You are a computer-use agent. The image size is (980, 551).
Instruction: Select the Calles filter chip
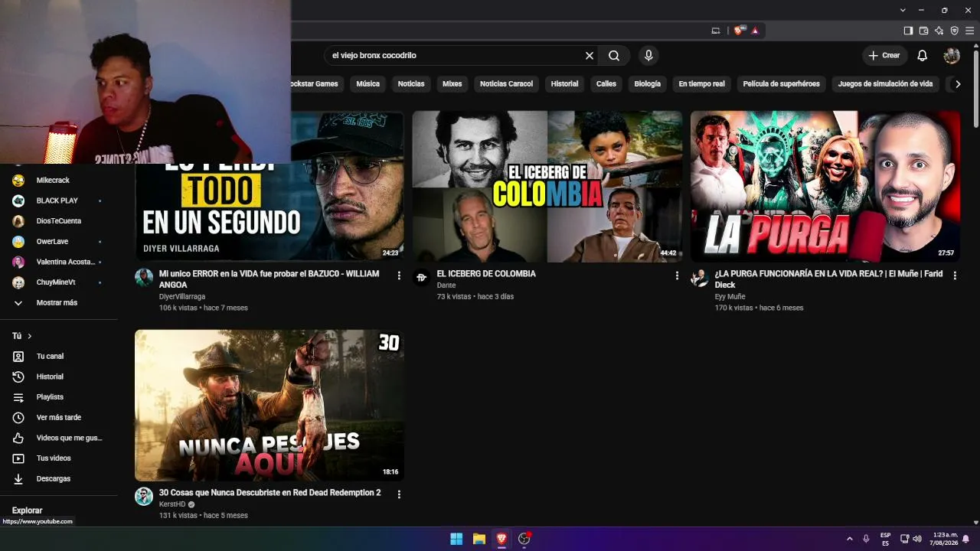click(606, 83)
